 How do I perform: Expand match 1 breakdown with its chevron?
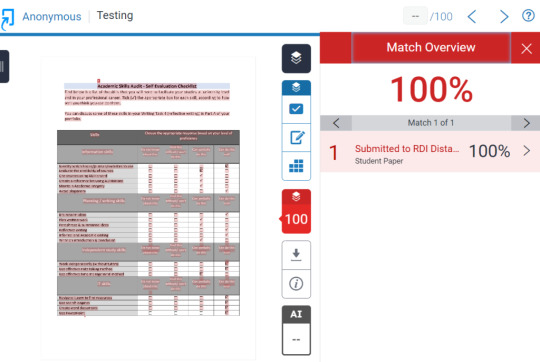click(x=527, y=151)
